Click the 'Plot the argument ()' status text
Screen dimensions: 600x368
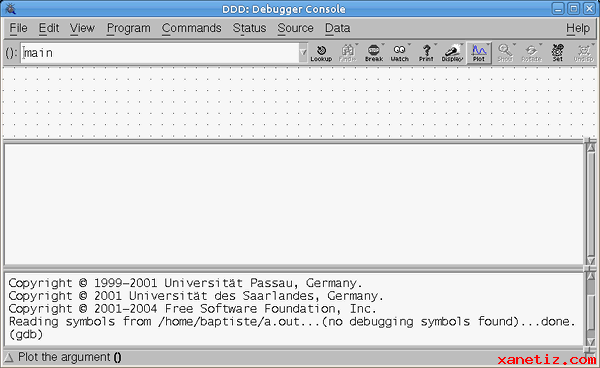pyautogui.click(x=70, y=357)
